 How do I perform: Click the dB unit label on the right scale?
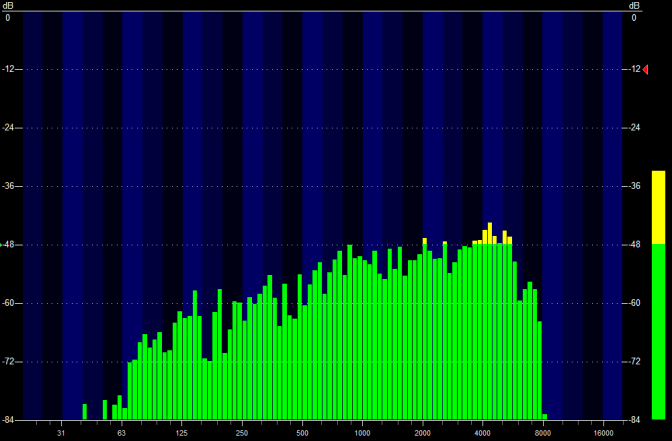coord(634,6)
